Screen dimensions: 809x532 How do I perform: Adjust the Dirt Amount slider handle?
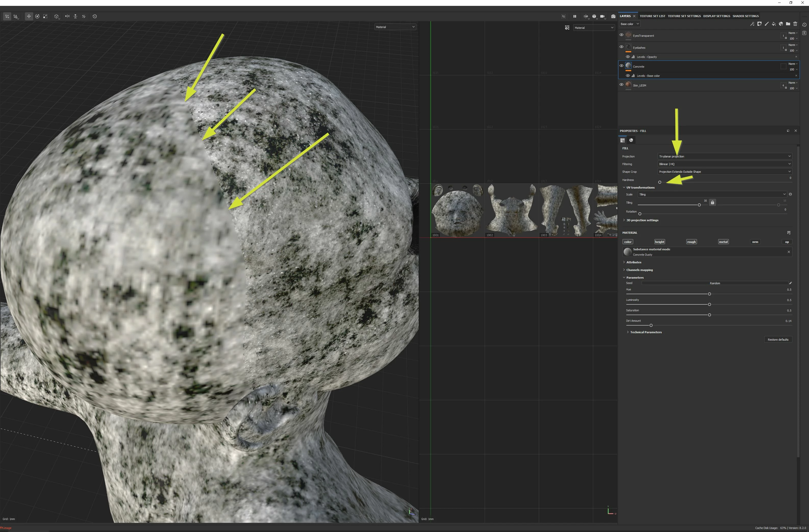[x=651, y=325]
